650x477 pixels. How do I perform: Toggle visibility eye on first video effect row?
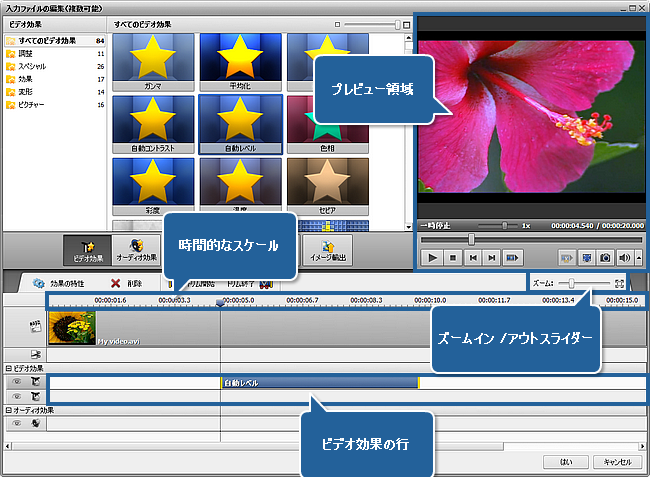point(15,382)
